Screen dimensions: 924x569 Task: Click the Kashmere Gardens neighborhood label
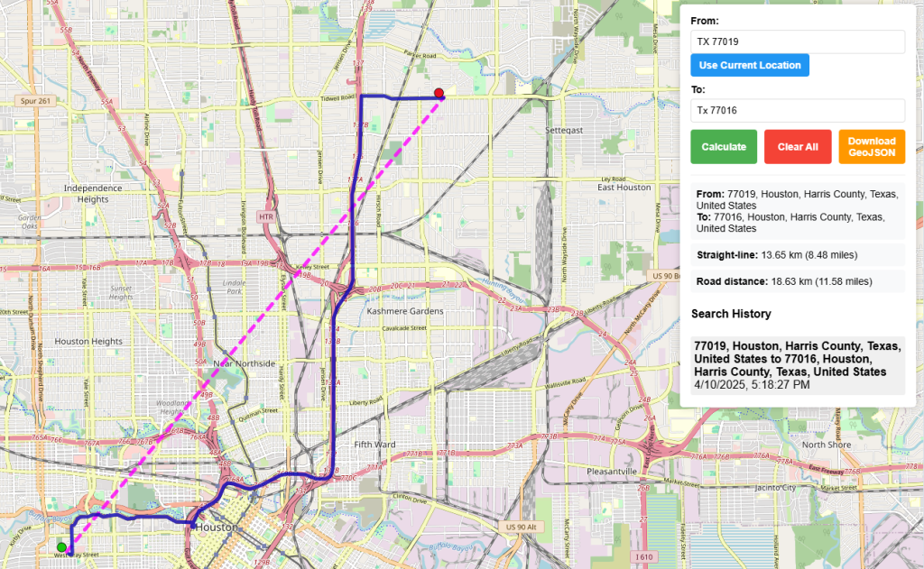[405, 311]
